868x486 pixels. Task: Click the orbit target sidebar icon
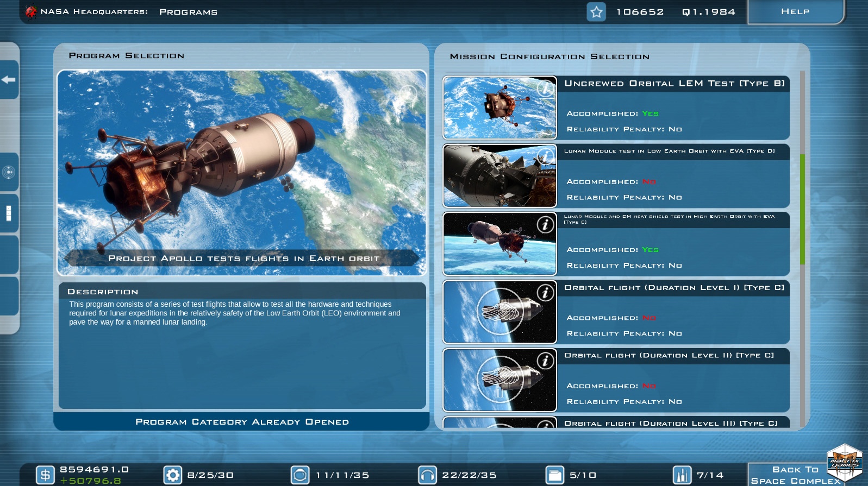click(x=8, y=173)
